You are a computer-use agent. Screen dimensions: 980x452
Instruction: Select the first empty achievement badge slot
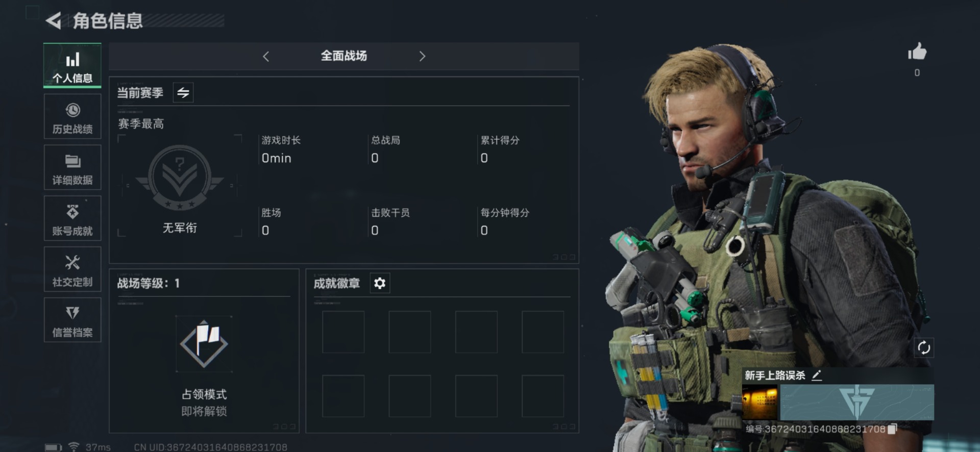point(343,332)
